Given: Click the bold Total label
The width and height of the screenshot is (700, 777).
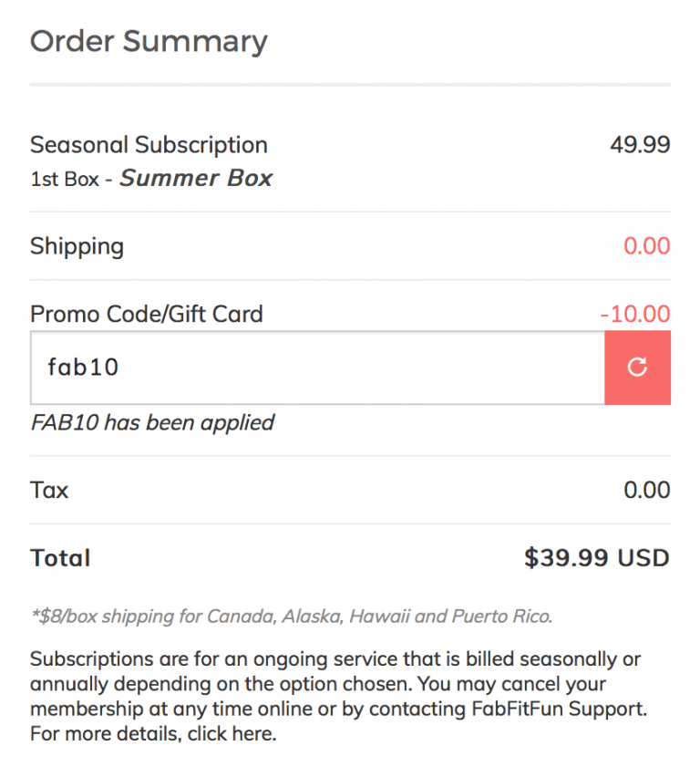Looking at the screenshot, I should tap(60, 558).
